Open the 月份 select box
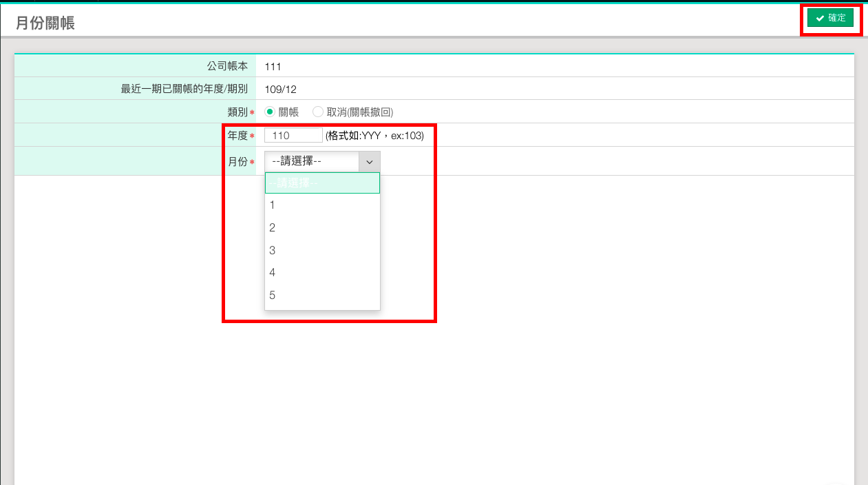 point(313,161)
